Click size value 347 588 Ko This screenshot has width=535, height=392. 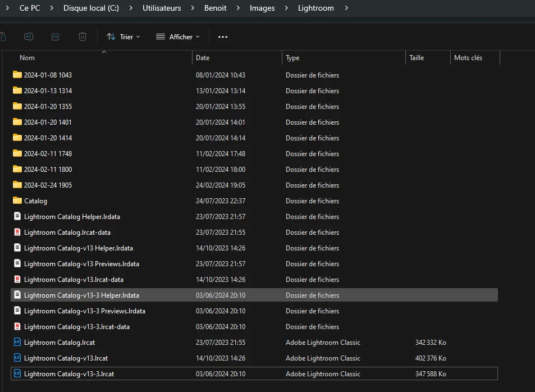431,374
